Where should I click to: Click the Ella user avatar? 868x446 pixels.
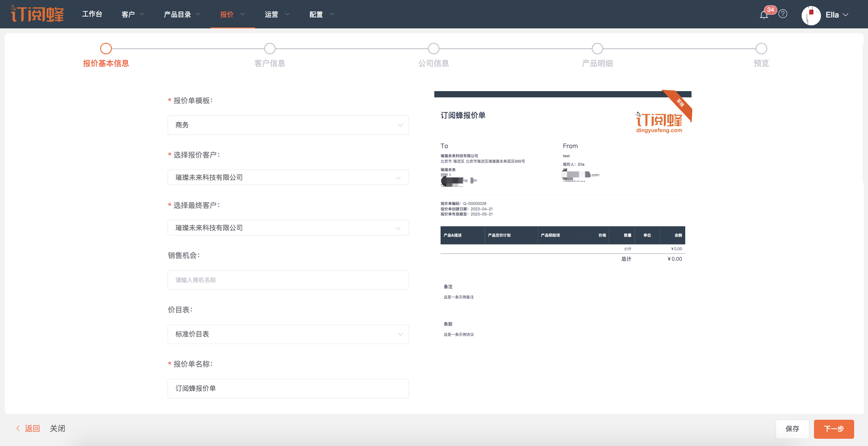[x=811, y=15]
